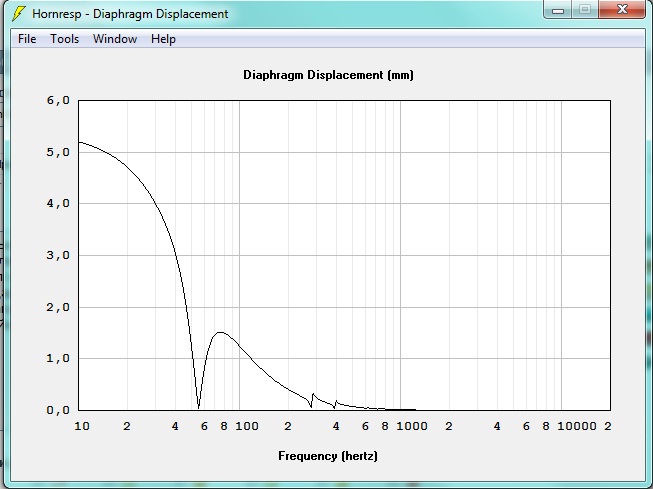Click the '2,0' y-axis value
This screenshot has height=489, width=653.
click(x=58, y=307)
